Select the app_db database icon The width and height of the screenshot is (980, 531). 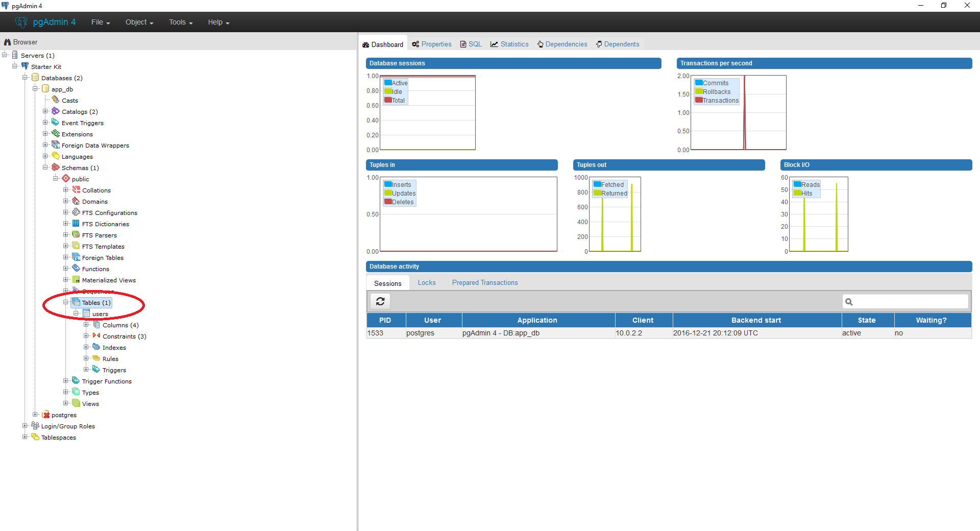[x=45, y=89]
